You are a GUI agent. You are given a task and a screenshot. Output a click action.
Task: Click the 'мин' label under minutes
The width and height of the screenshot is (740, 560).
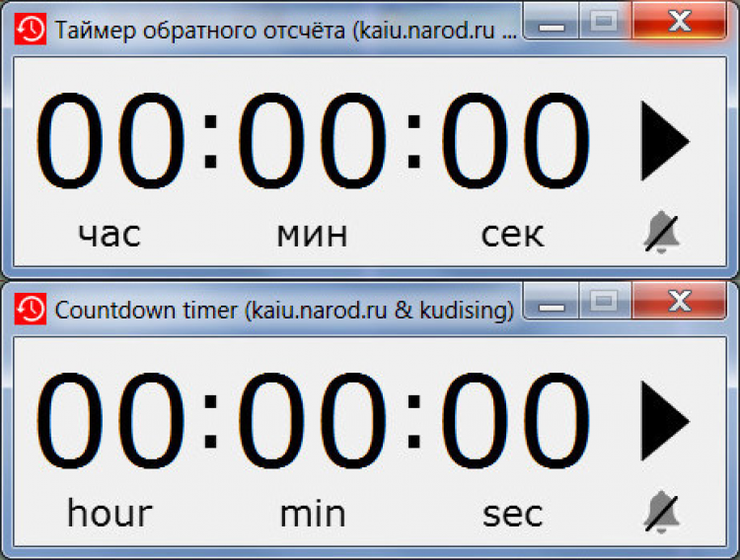[x=312, y=235]
